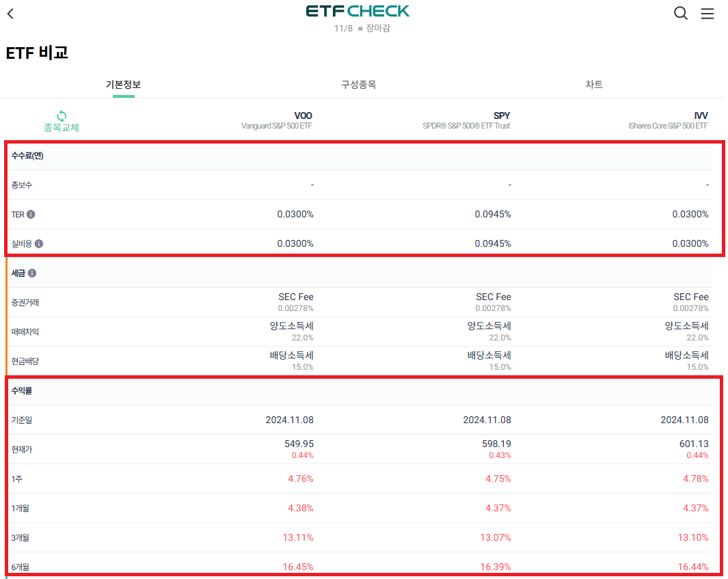Click the 세금 info icon
This screenshot has width=728, height=579.
32,273
